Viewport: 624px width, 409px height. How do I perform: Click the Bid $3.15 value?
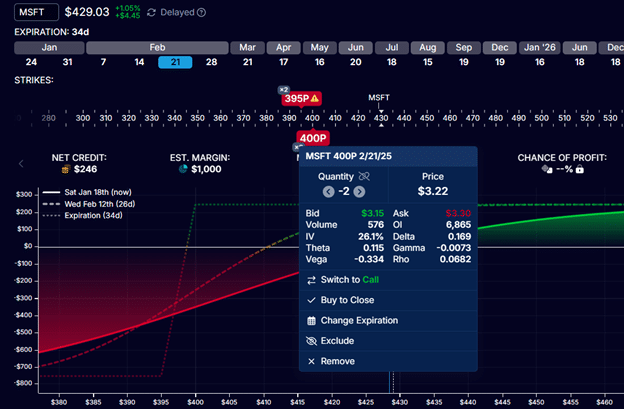(x=372, y=213)
